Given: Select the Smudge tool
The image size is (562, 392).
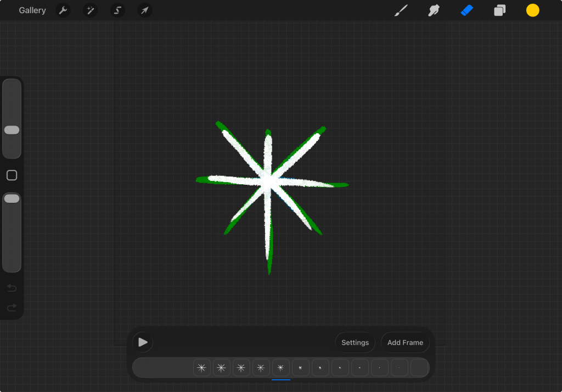Looking at the screenshot, I should coord(434,10).
